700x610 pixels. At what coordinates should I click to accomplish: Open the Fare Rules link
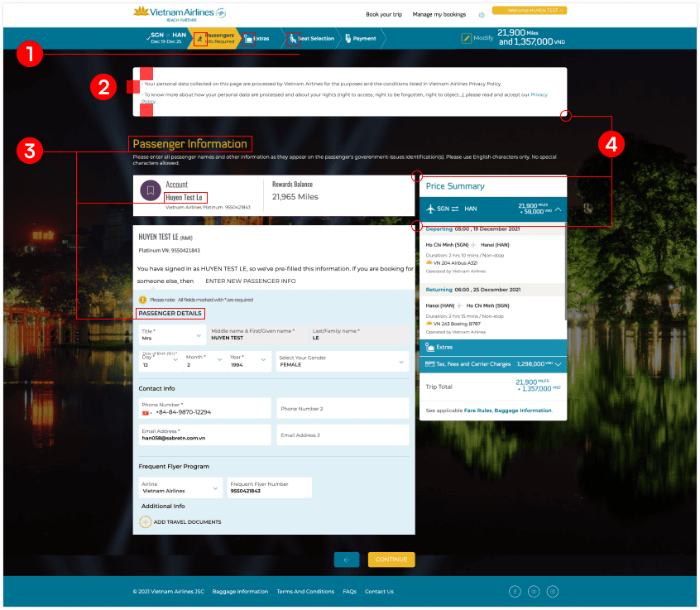[x=477, y=411]
